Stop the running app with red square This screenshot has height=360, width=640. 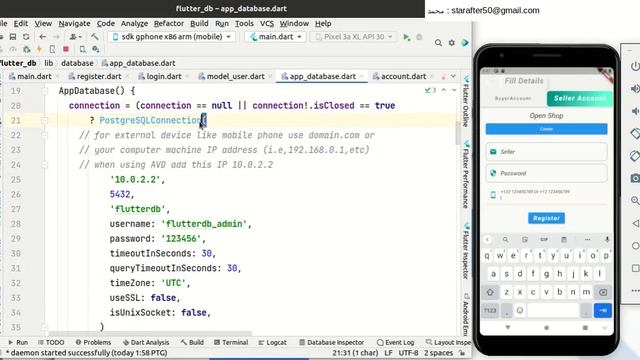pos(66,49)
